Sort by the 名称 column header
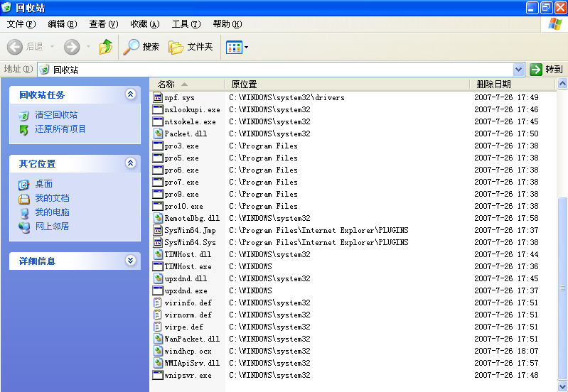Image resolution: width=568 pixels, height=392 pixels. (x=188, y=85)
